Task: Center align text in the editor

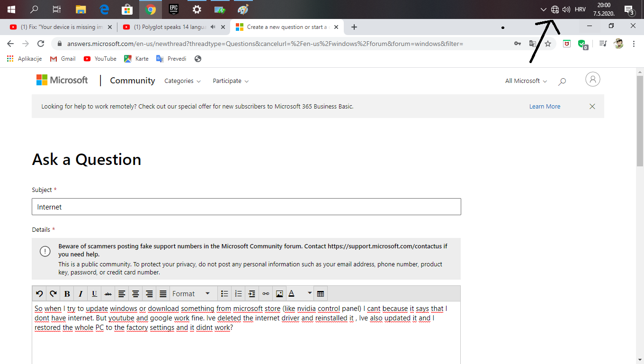Action: point(135,294)
